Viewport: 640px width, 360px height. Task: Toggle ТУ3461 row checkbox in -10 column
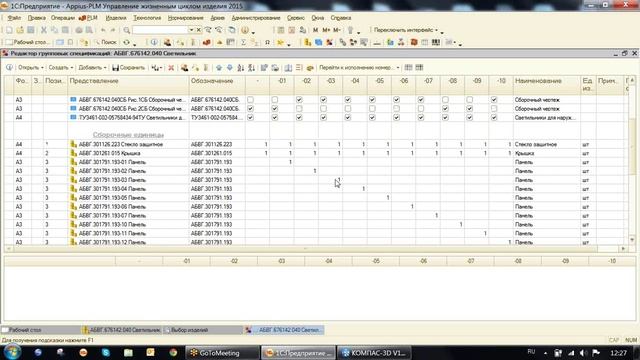point(494,118)
